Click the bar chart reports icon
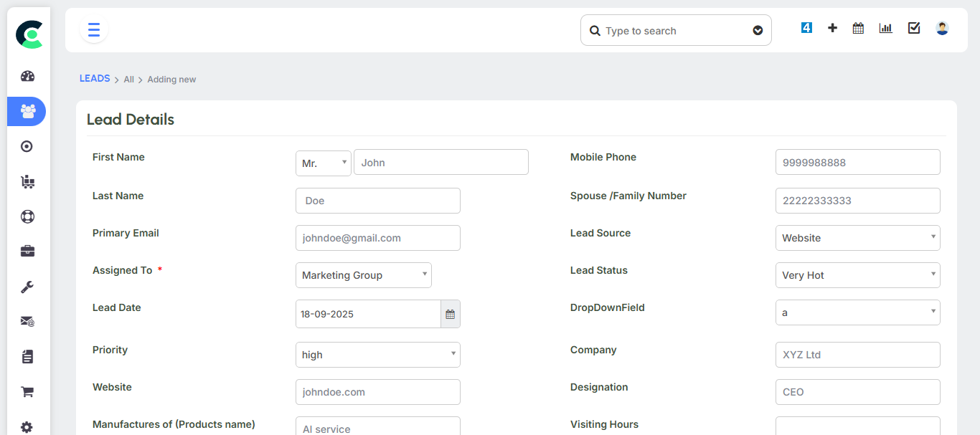Viewport: 980px width, 435px height. [x=885, y=27]
